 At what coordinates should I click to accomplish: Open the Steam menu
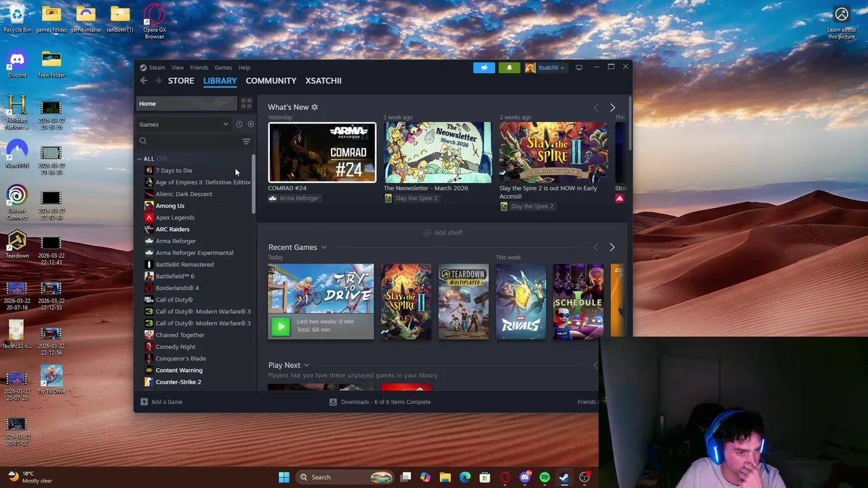(157, 67)
